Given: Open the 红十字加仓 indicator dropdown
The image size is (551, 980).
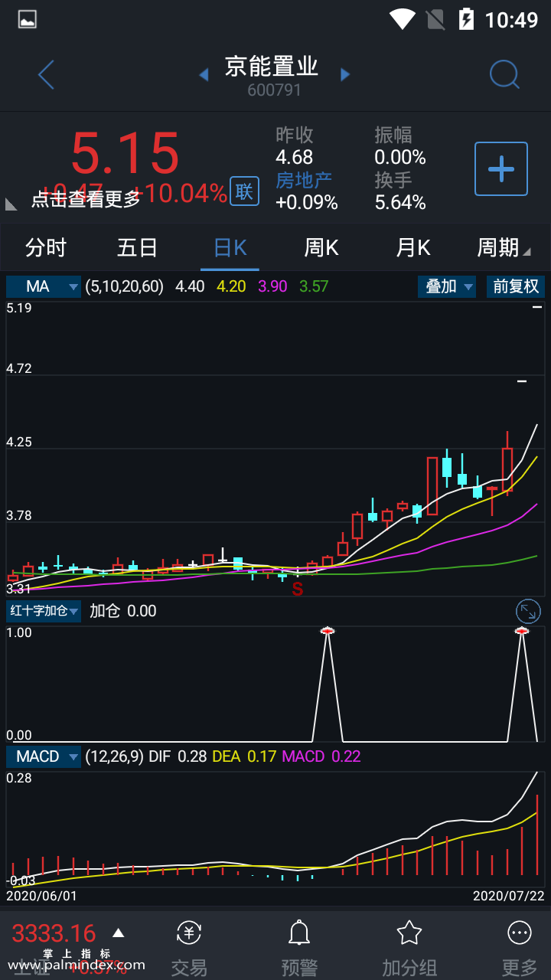Looking at the screenshot, I should click(x=44, y=611).
